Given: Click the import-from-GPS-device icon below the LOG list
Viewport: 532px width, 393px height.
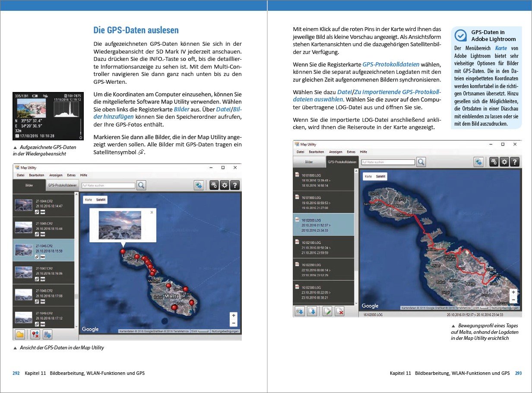Looking at the screenshot, I should pos(299,311).
